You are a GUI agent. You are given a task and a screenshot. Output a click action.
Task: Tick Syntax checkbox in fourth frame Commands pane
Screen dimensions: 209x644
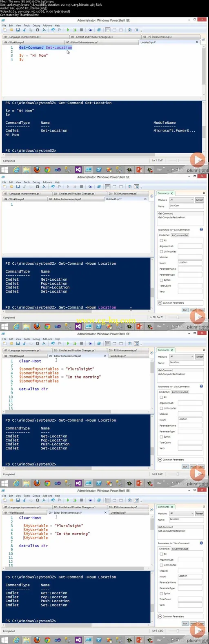[x=161, y=593]
